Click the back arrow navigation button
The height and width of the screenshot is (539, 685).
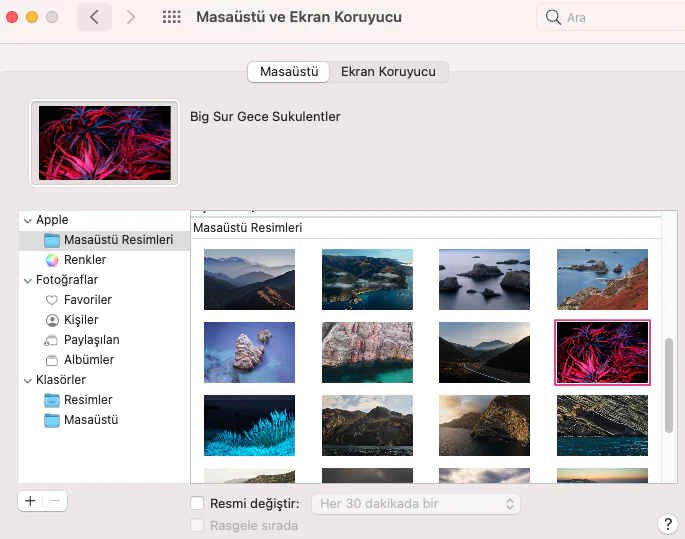pyautogui.click(x=94, y=17)
